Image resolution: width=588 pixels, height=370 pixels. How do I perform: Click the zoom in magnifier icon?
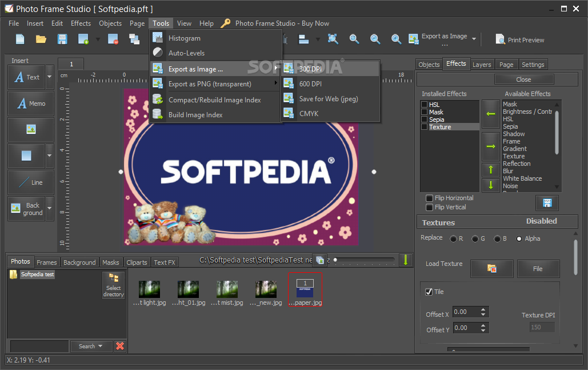point(396,39)
